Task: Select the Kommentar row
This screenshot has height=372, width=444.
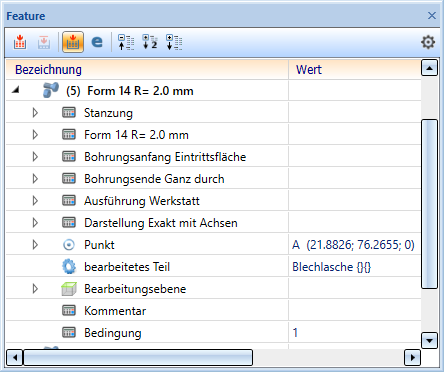Action: tap(213, 311)
